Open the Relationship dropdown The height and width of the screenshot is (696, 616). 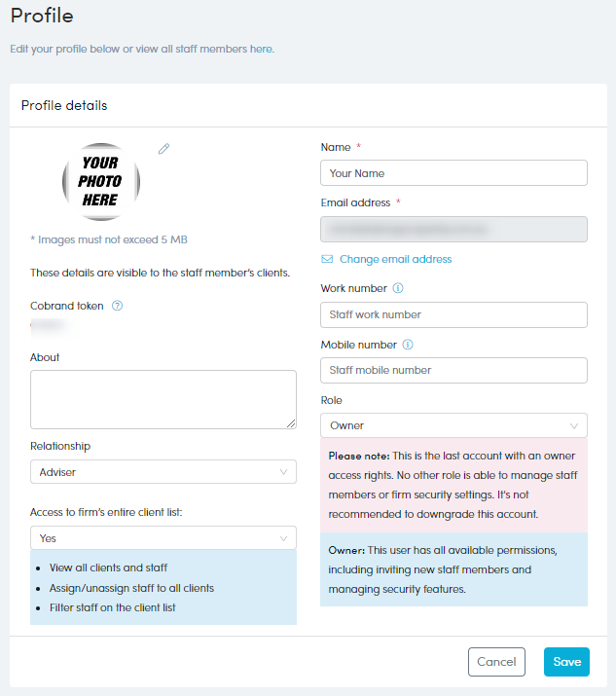tap(163, 472)
